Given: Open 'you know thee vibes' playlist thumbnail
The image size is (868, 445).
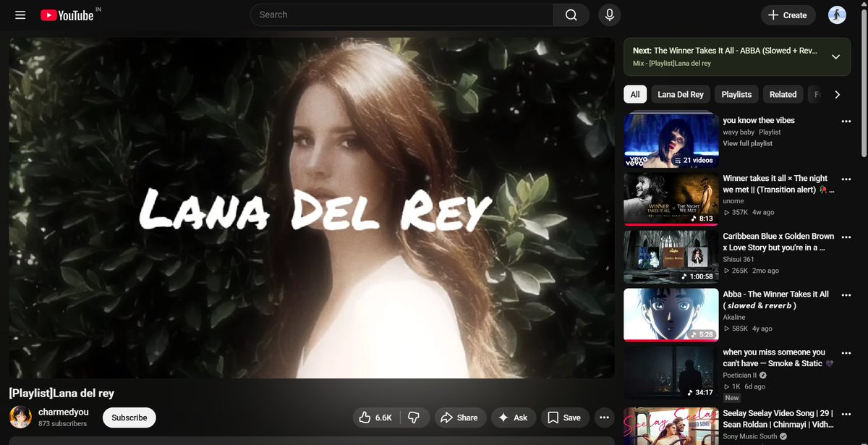Looking at the screenshot, I should tap(671, 141).
